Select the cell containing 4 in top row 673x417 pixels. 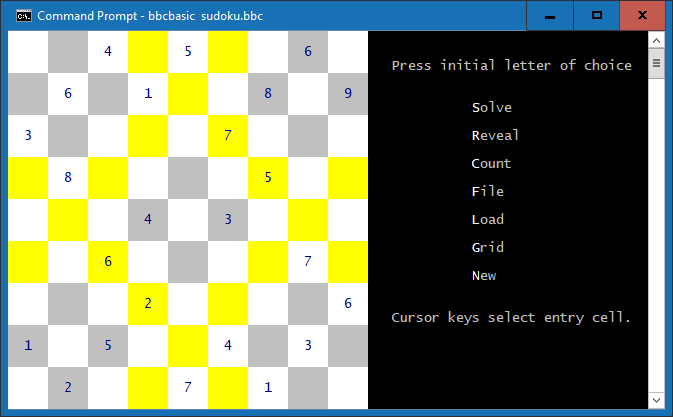(x=108, y=51)
